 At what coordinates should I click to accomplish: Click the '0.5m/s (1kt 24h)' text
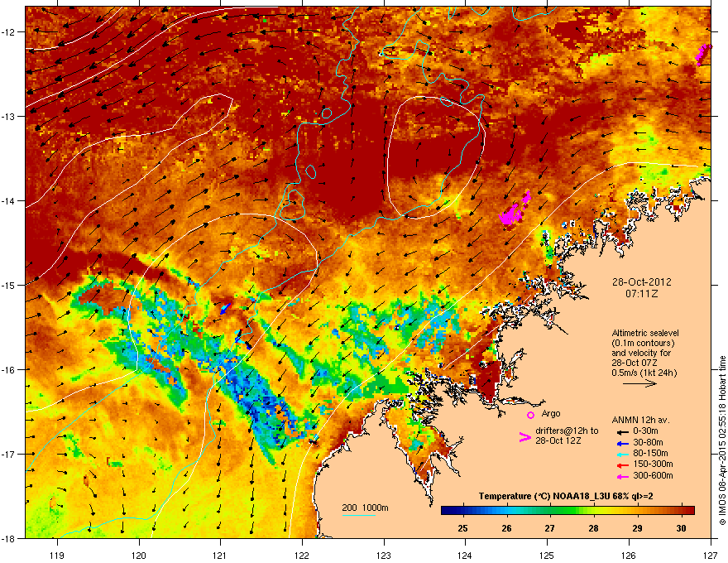click(644, 373)
